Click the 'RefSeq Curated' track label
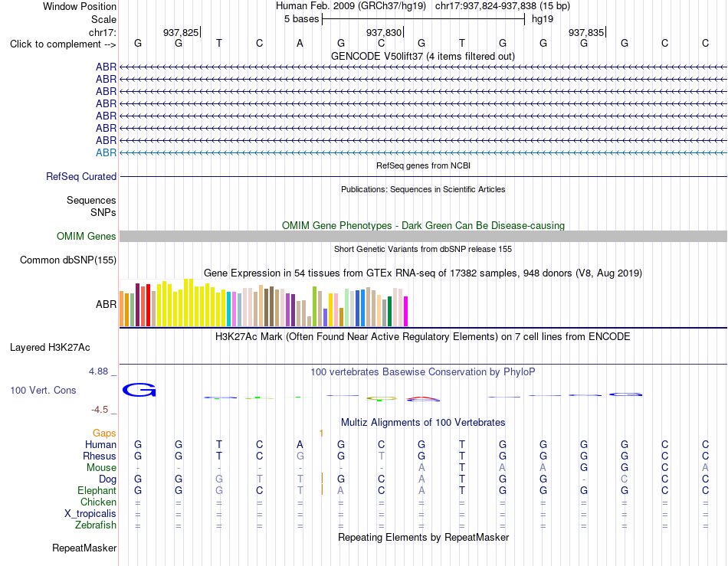 pos(80,176)
